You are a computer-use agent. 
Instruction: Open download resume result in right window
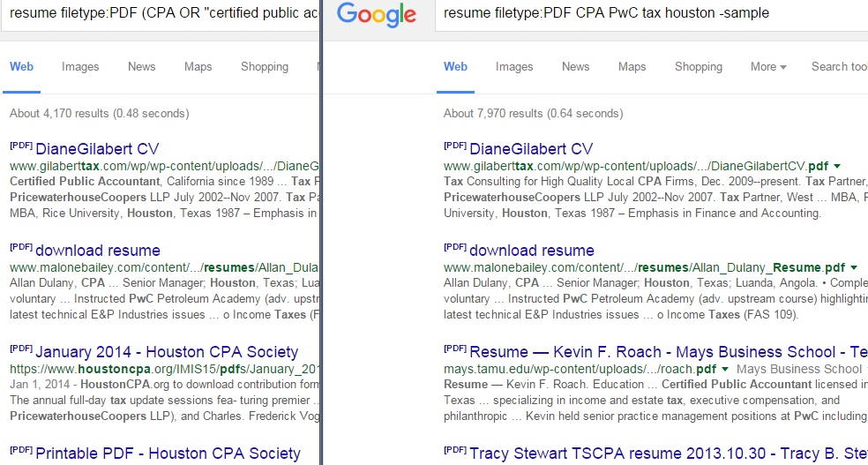coord(532,251)
